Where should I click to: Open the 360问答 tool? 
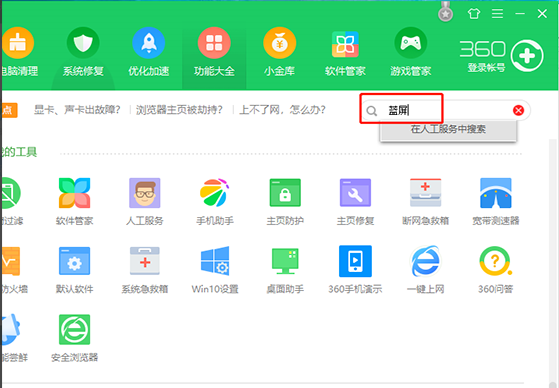click(496, 270)
